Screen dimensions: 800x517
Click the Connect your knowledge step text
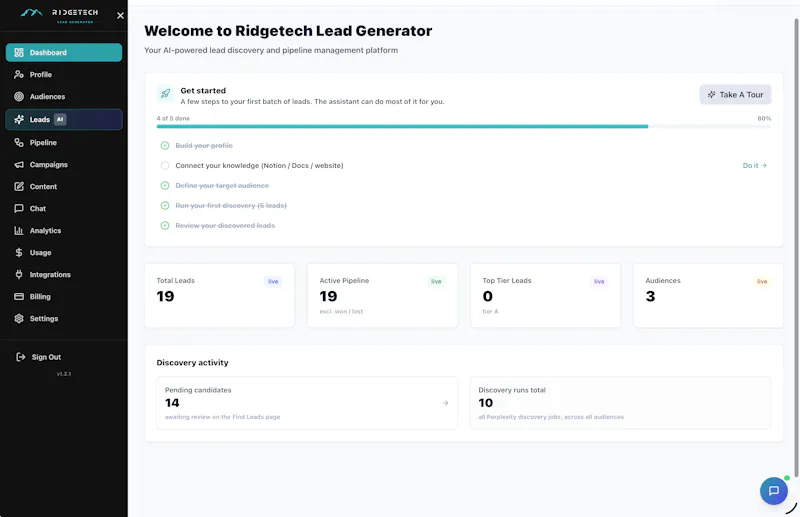click(x=259, y=165)
